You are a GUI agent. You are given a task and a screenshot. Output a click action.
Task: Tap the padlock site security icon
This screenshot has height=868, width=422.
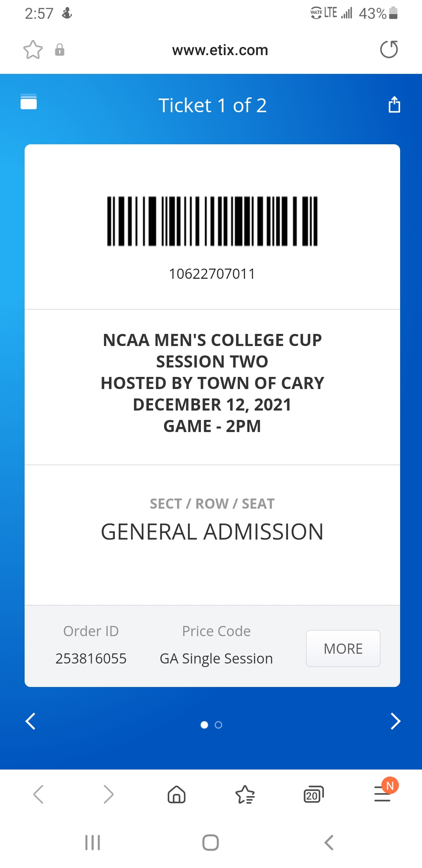pyautogui.click(x=59, y=50)
